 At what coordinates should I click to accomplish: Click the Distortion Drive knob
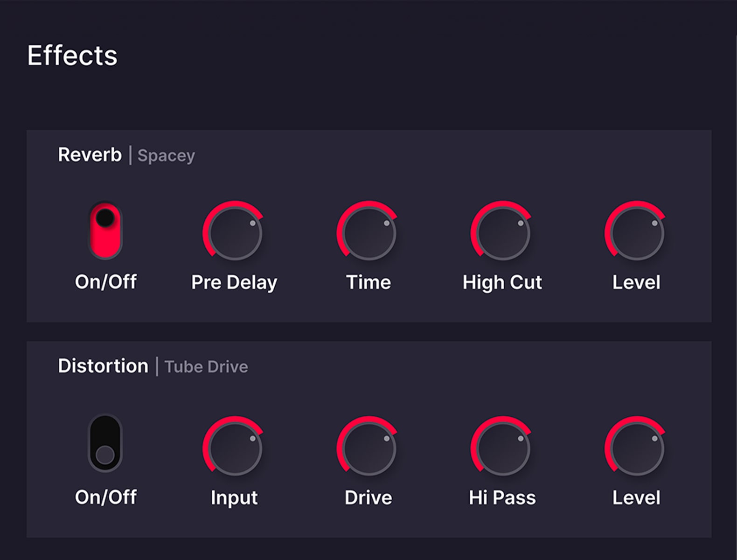tap(368, 448)
